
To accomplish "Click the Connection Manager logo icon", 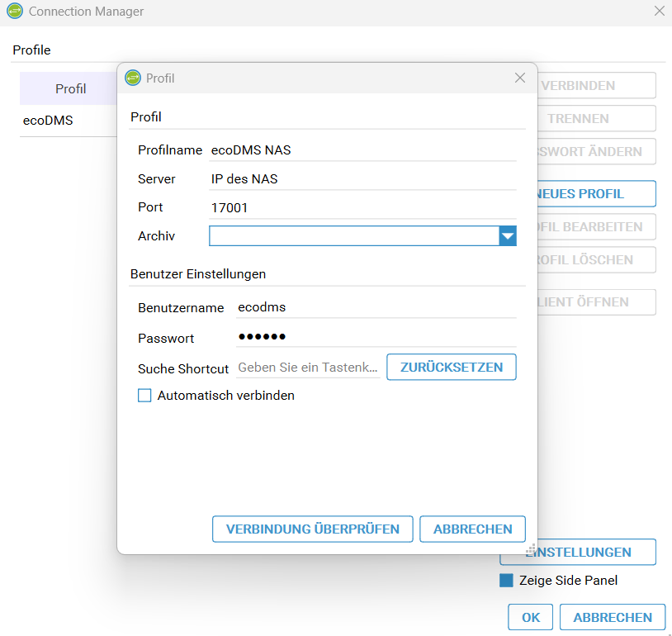I will pos(14,12).
